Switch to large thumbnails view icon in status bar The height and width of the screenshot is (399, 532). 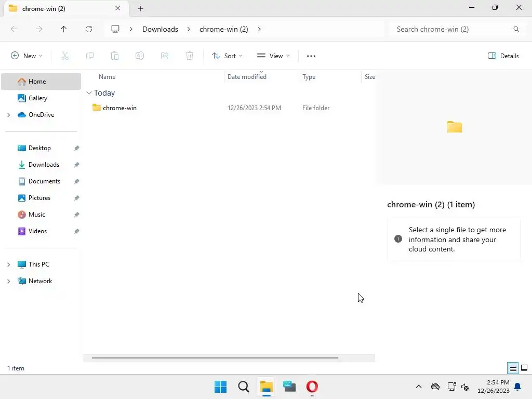pos(524,368)
